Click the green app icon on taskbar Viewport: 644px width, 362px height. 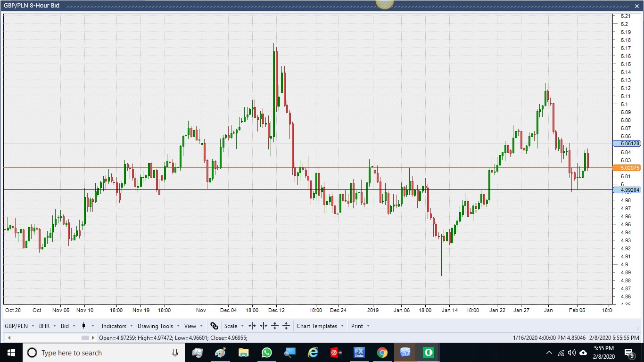429,353
